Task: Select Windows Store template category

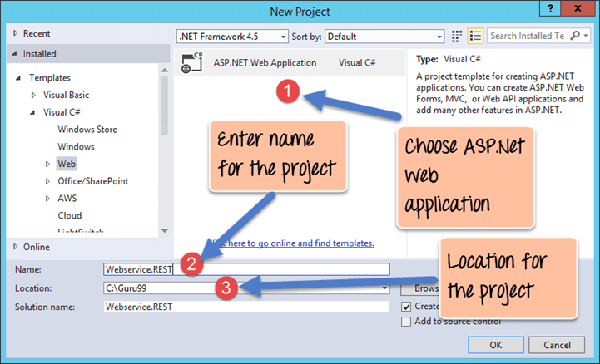Action: [x=87, y=130]
